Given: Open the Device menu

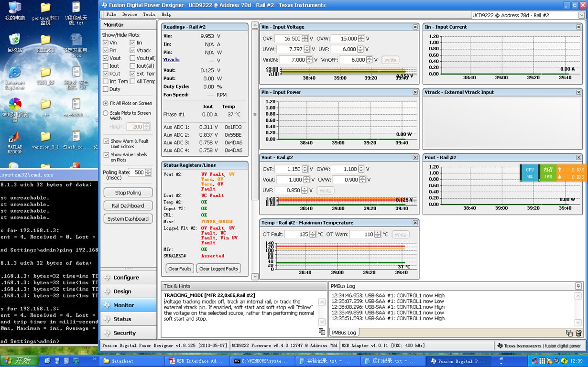Looking at the screenshot, I should [x=130, y=14].
